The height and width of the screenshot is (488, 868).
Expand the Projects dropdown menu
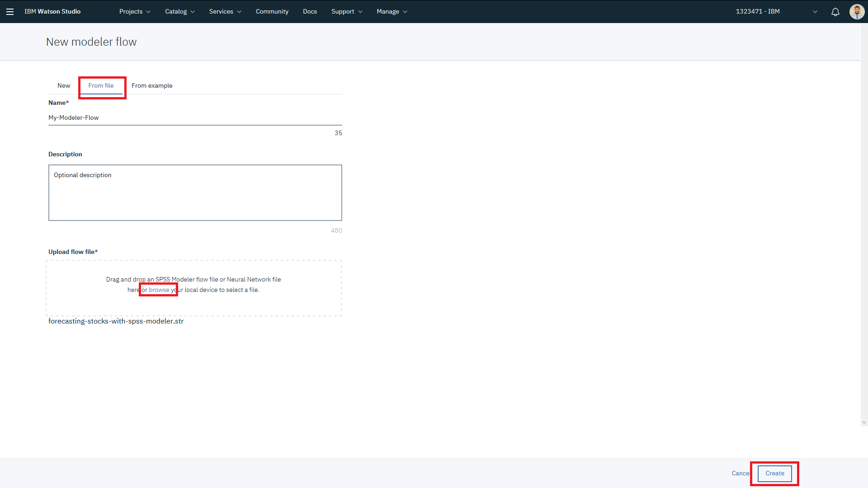pyautogui.click(x=135, y=12)
